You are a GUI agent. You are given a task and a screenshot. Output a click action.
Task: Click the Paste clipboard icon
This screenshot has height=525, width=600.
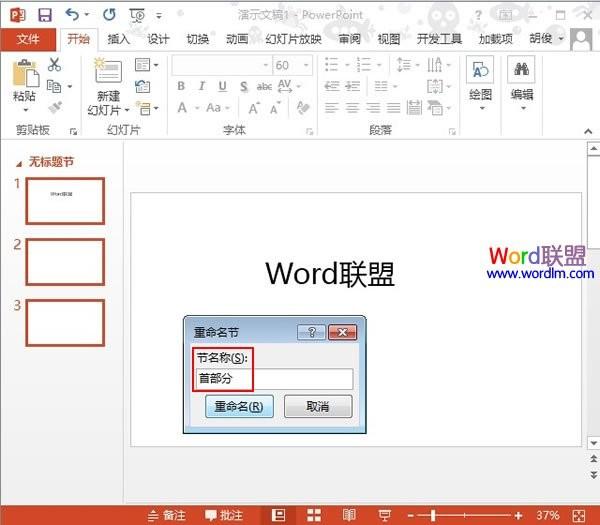[x=26, y=73]
